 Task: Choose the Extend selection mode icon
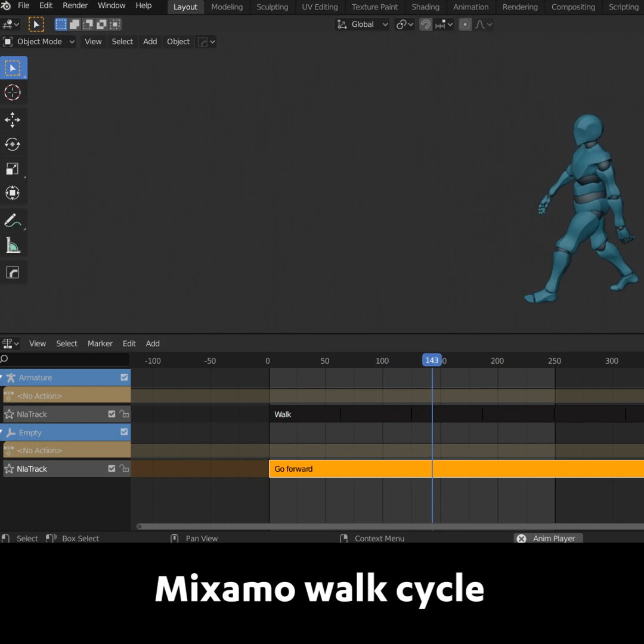pyautogui.click(x=75, y=24)
